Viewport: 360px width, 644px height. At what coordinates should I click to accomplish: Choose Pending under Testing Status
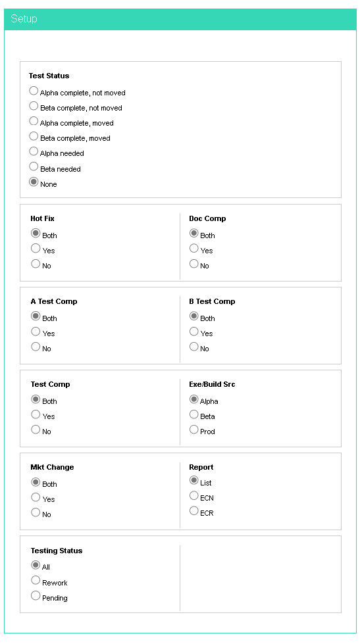coord(36,595)
